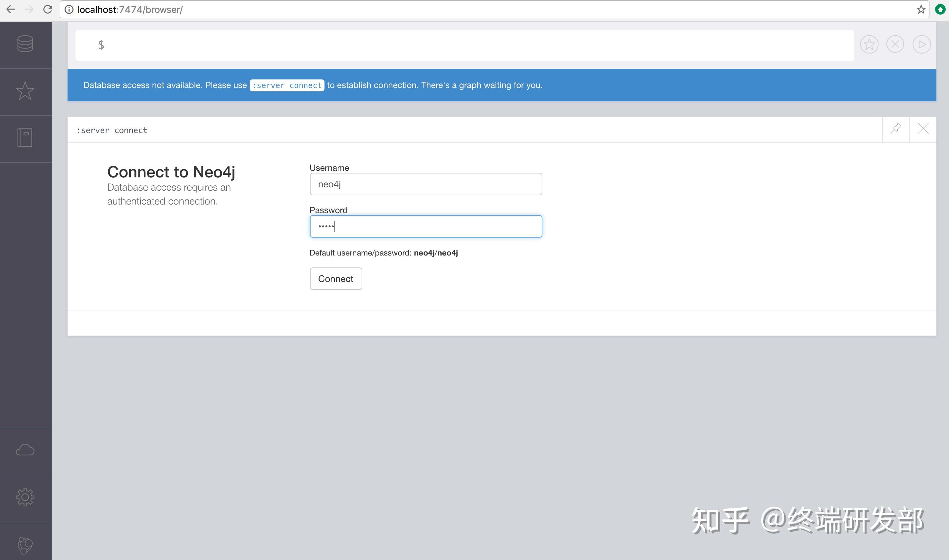The width and height of the screenshot is (949, 560).
Task: Toggle the bookmark star in the address bar
Action: click(x=921, y=10)
